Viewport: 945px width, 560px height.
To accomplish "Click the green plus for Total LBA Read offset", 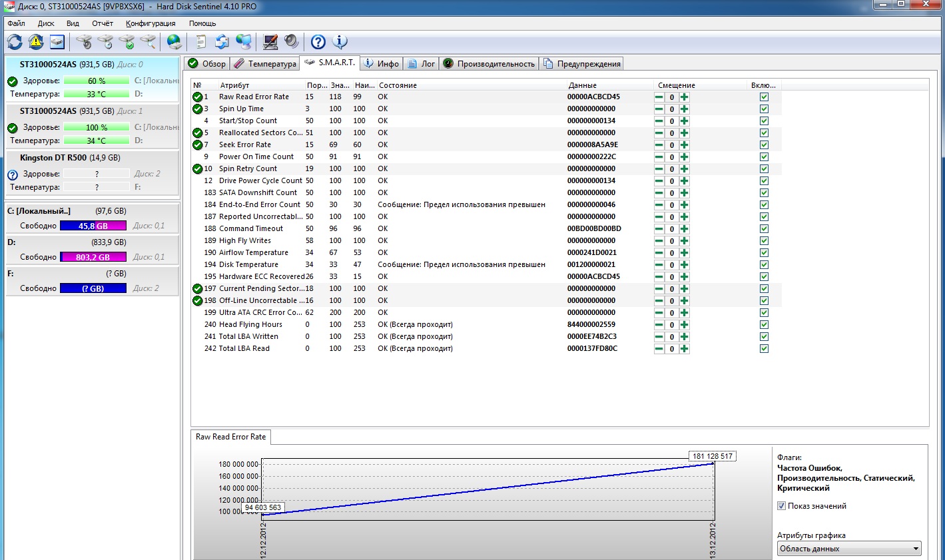I will click(684, 349).
